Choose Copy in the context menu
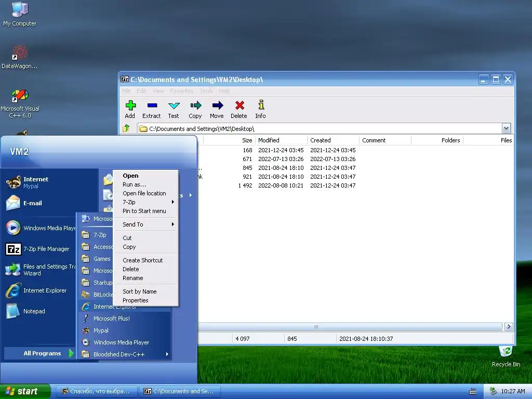 [x=145, y=247]
